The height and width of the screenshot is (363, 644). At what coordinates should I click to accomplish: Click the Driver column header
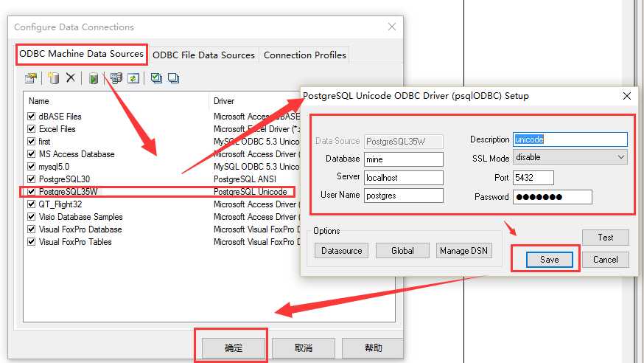coord(224,101)
